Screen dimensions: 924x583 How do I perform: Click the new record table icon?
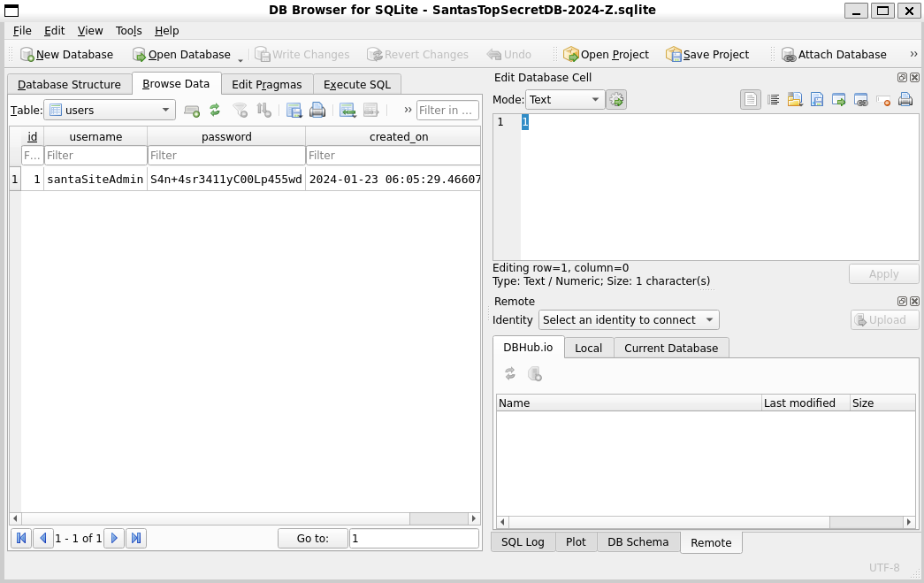(347, 111)
